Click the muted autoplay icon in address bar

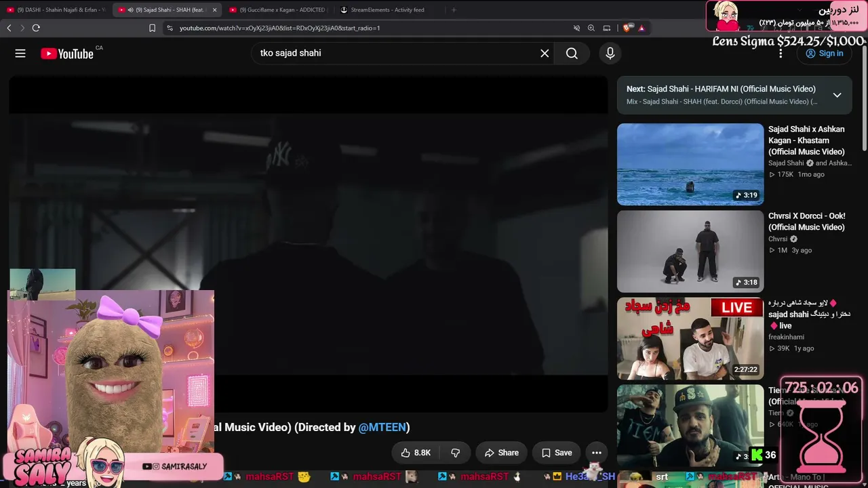[576, 28]
